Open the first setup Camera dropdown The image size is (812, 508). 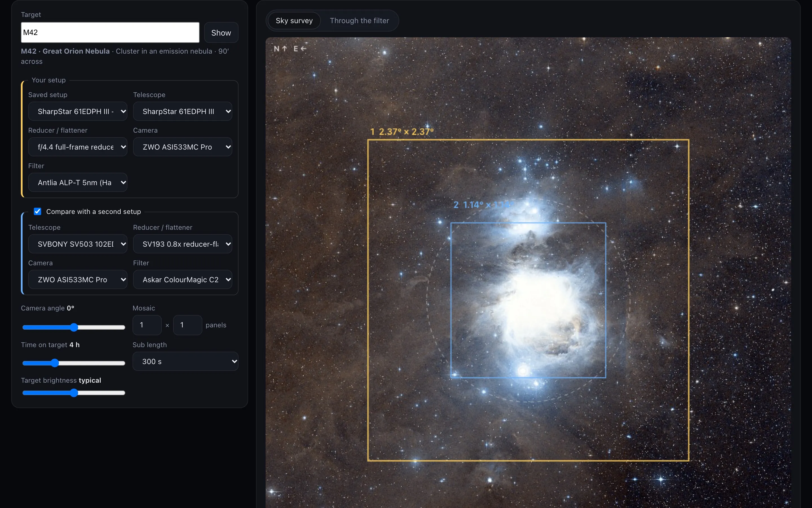click(x=182, y=147)
